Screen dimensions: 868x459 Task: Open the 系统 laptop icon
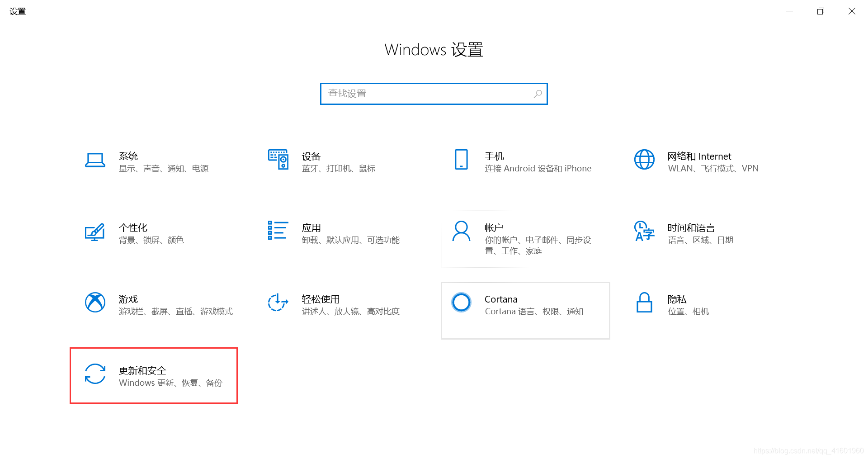click(x=95, y=160)
